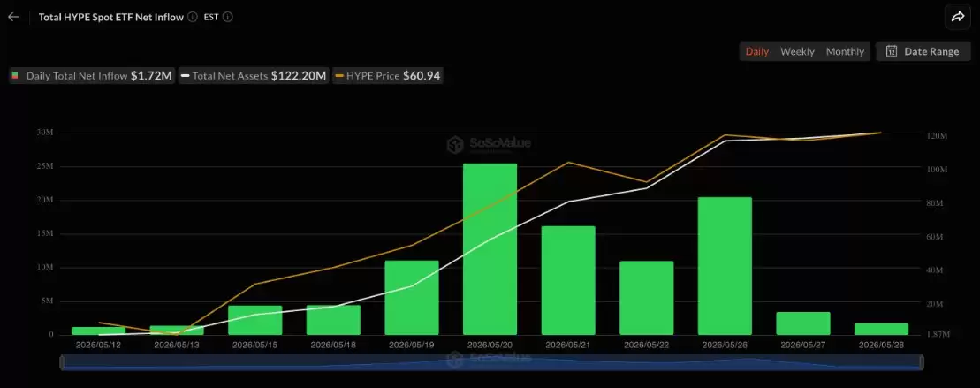Select the 2026/05/28 inflow bar
The width and height of the screenshot is (980, 388).
point(881,330)
